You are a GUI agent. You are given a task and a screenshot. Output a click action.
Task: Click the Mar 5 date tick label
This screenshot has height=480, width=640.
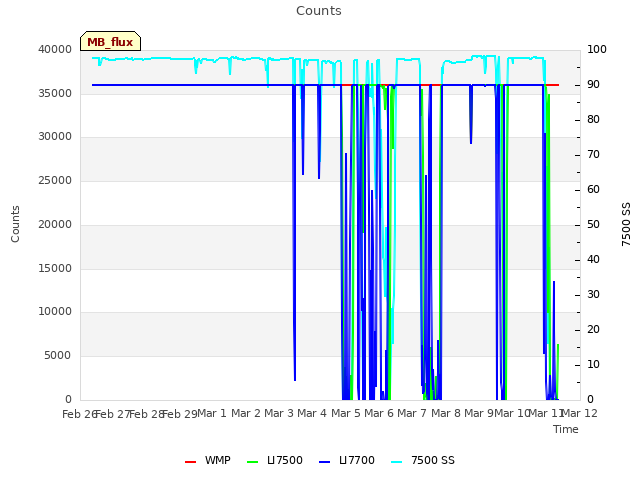pyautogui.click(x=346, y=413)
